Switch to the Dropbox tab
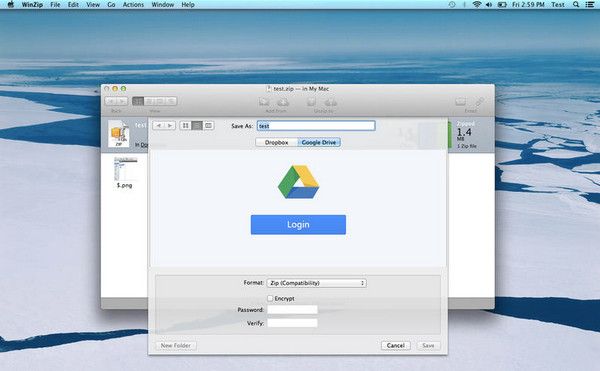 (x=277, y=142)
